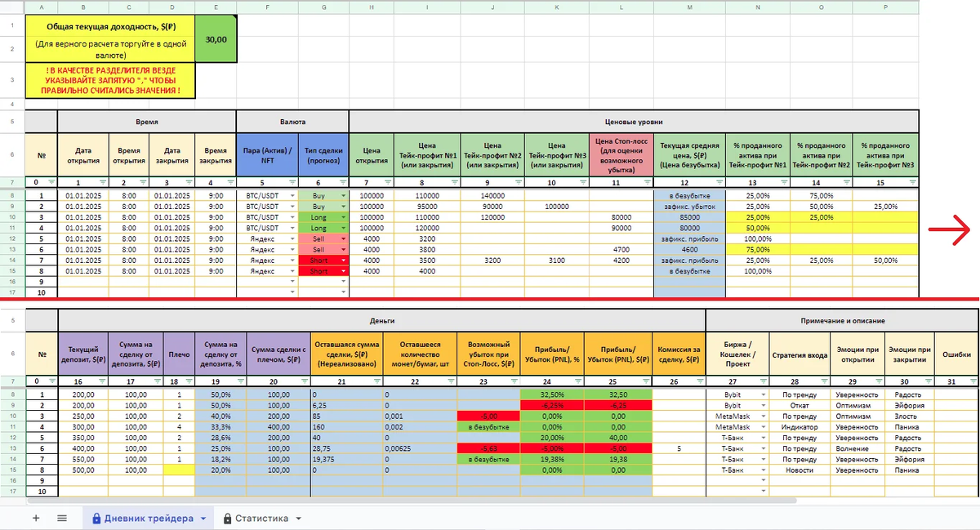980x530 pixels.
Task: Add a new sheet with plus icon
Action: click(36, 518)
